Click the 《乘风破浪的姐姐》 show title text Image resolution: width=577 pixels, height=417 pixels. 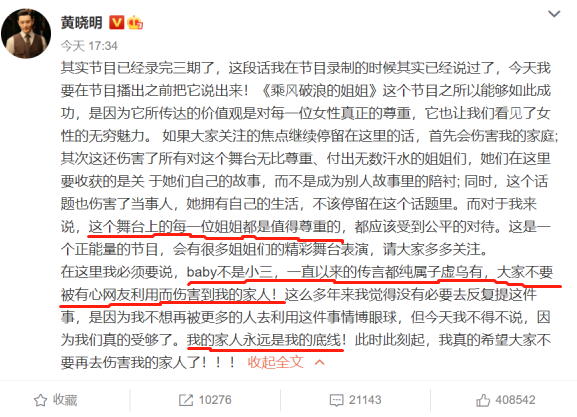pos(319,91)
